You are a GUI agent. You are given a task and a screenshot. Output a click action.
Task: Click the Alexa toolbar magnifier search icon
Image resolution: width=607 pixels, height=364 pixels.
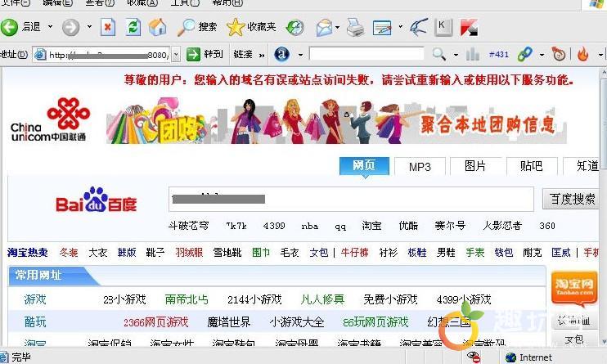click(439, 54)
